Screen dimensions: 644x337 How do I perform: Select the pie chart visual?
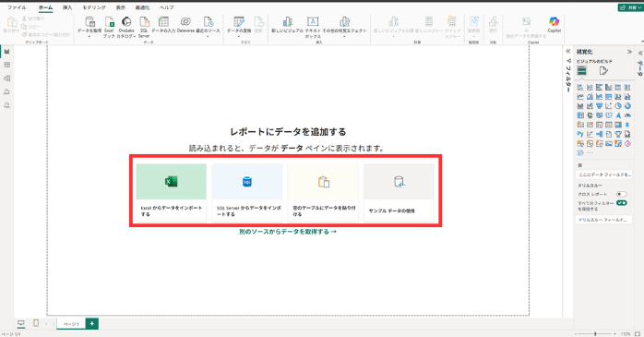tap(618, 106)
